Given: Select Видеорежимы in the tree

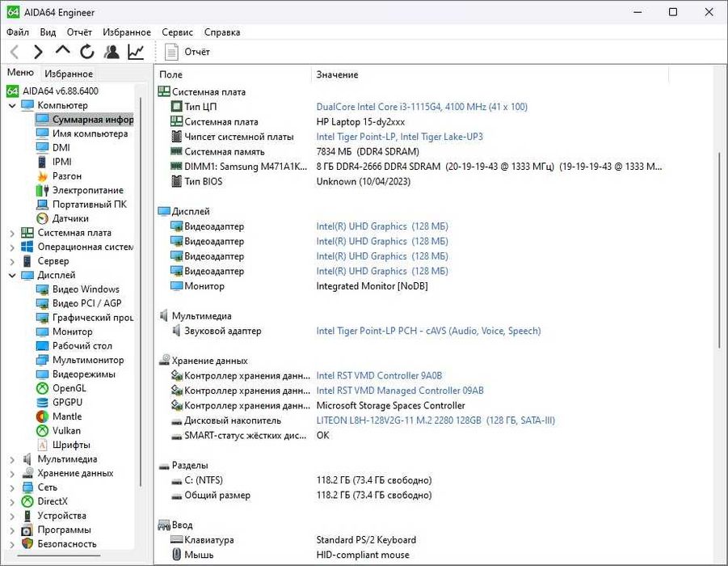Looking at the screenshot, I should 83,374.
